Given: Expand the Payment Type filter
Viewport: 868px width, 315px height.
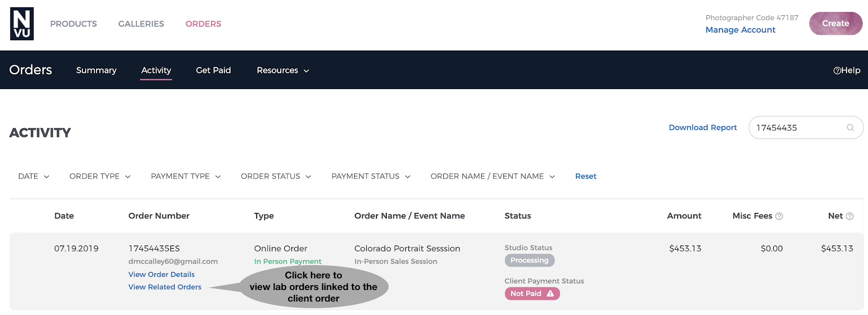Looking at the screenshot, I should [186, 176].
